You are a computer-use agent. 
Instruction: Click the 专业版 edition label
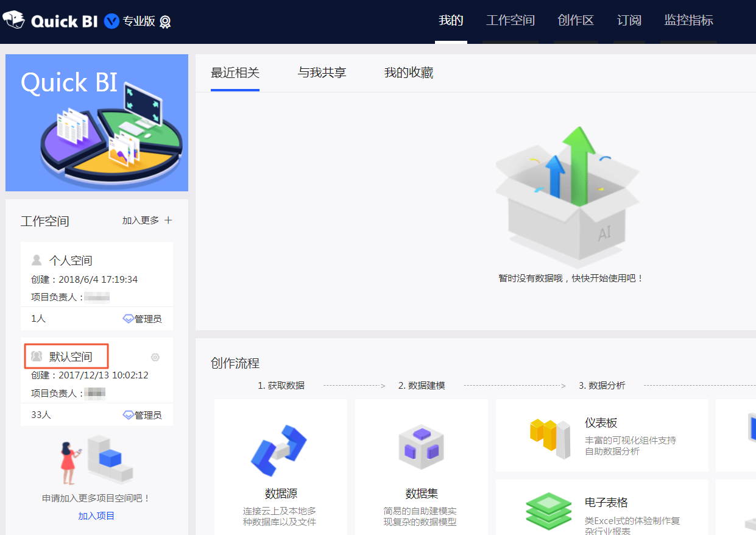coord(139,22)
